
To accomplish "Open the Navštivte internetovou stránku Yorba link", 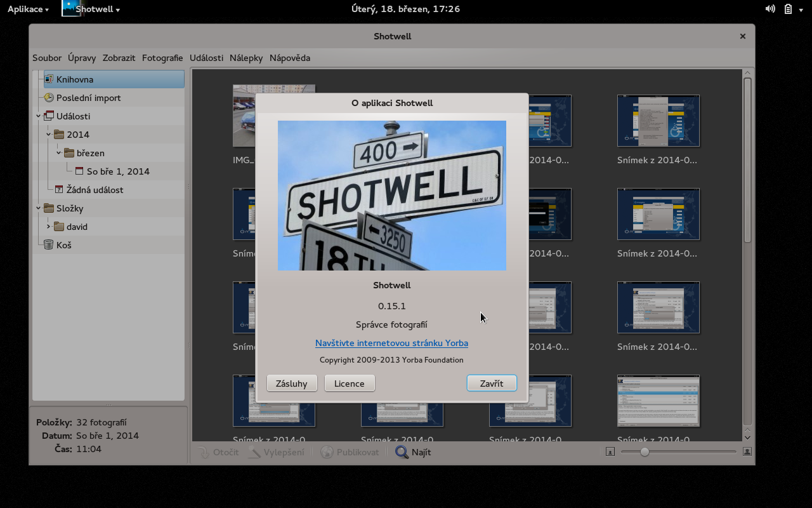I will (x=391, y=343).
